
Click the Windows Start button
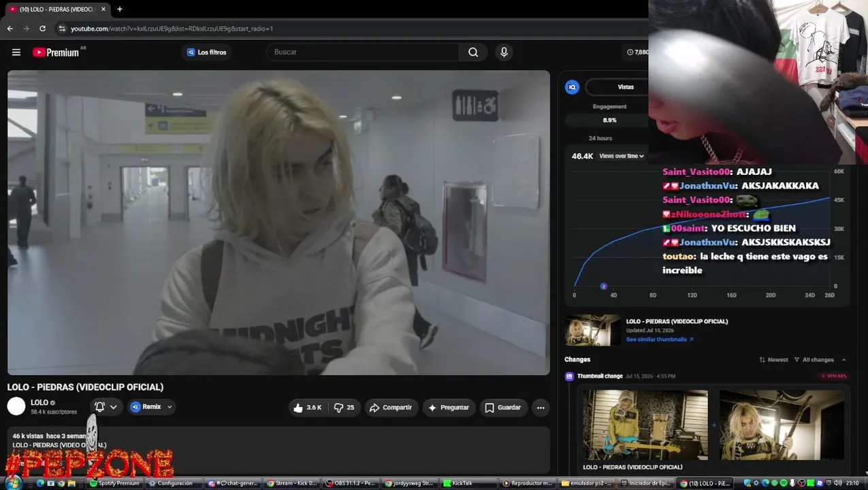point(13,483)
